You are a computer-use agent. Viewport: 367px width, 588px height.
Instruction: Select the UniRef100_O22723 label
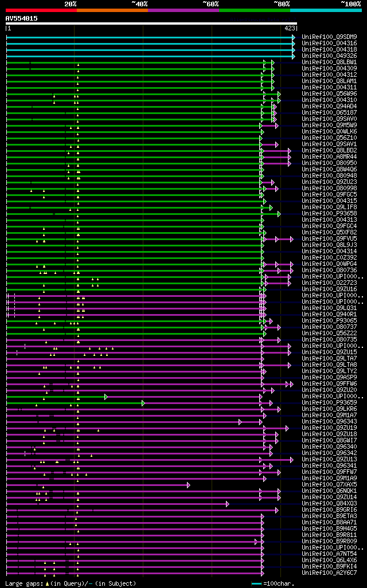330,283
